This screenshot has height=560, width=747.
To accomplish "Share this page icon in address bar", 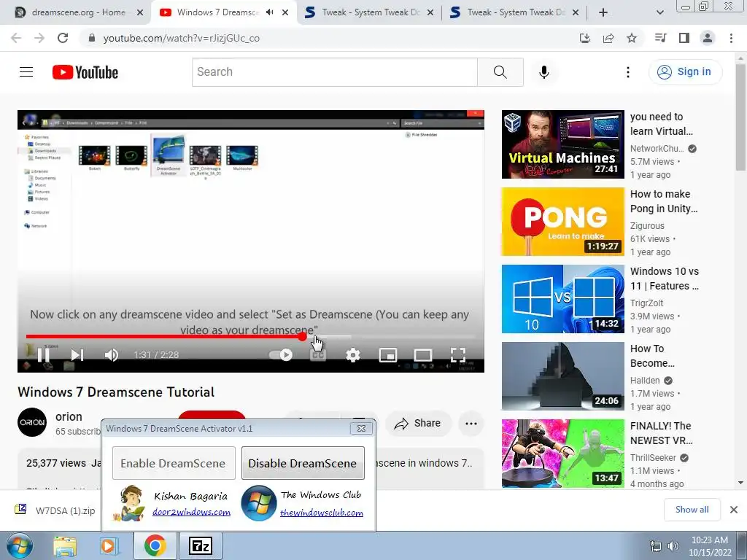I will tap(608, 38).
